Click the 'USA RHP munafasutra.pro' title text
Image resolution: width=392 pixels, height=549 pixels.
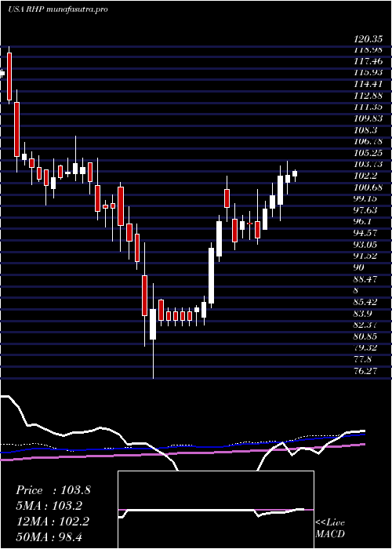pyautogui.click(x=58, y=9)
